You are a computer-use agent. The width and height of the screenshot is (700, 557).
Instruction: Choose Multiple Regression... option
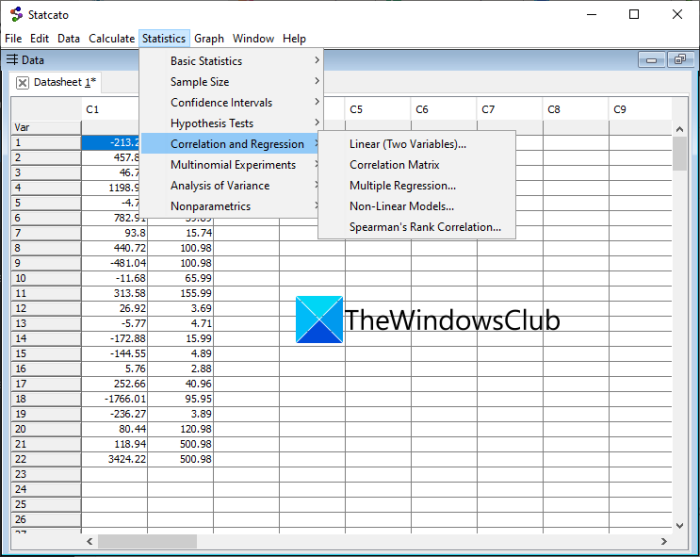click(417, 185)
